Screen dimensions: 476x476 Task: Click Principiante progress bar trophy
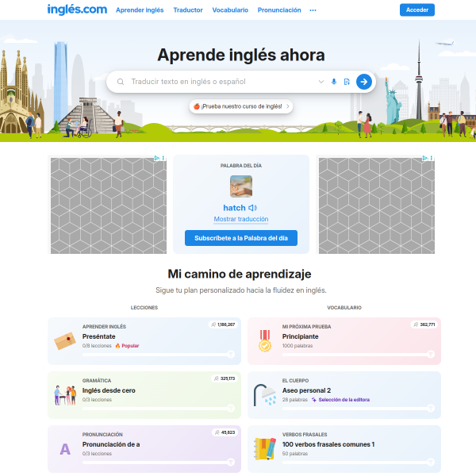pyautogui.click(x=431, y=355)
